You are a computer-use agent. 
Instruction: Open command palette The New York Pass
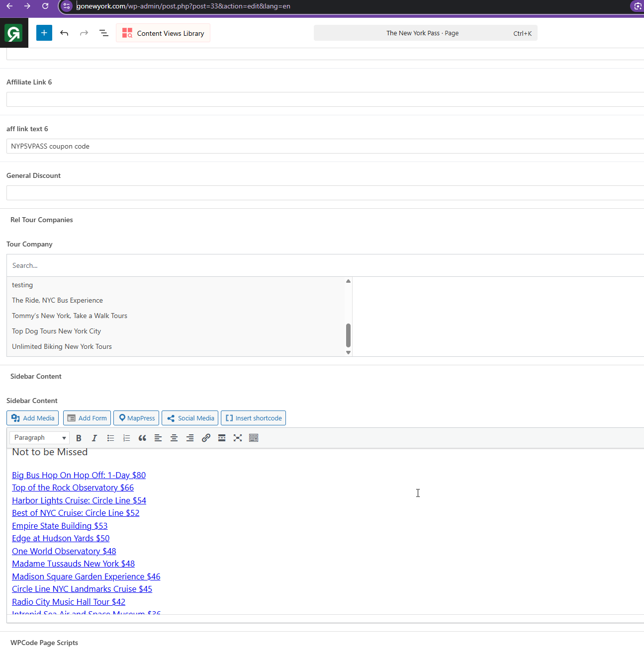[x=425, y=33]
